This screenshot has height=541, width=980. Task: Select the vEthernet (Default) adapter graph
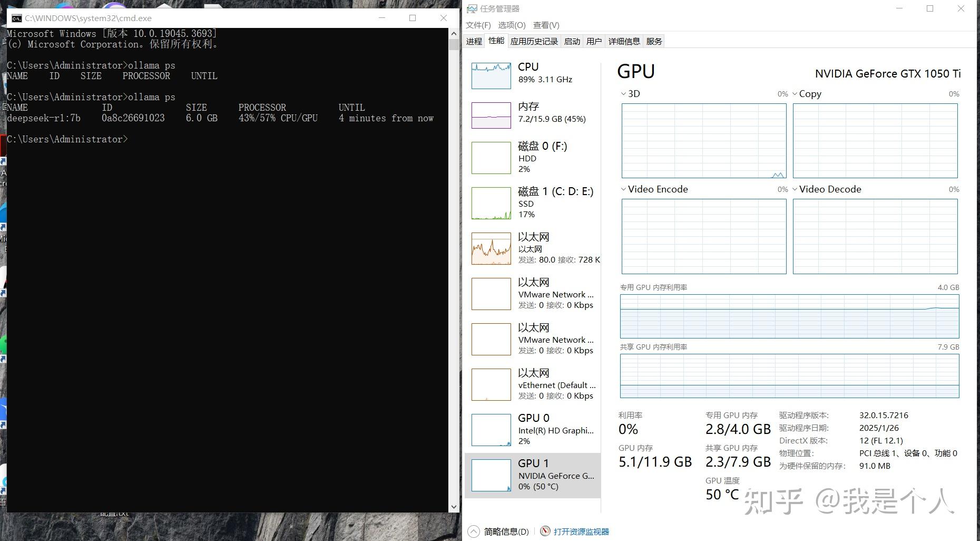(531, 384)
